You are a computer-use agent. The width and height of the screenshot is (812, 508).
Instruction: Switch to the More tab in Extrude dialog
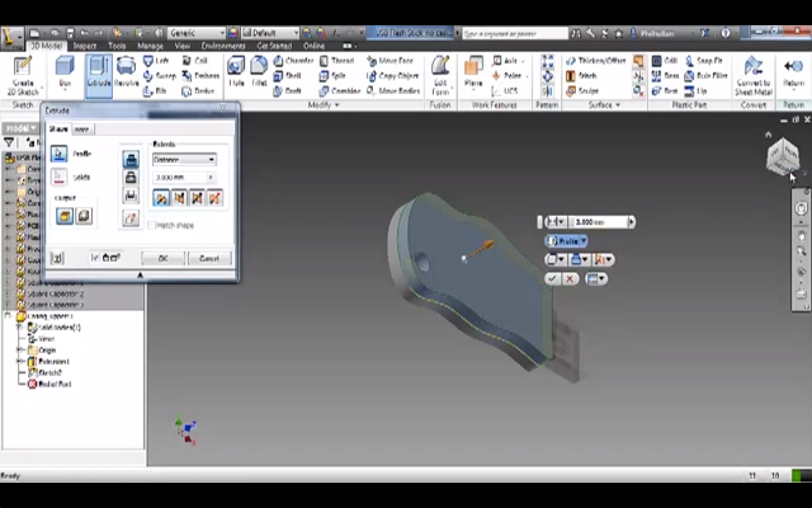(82, 129)
